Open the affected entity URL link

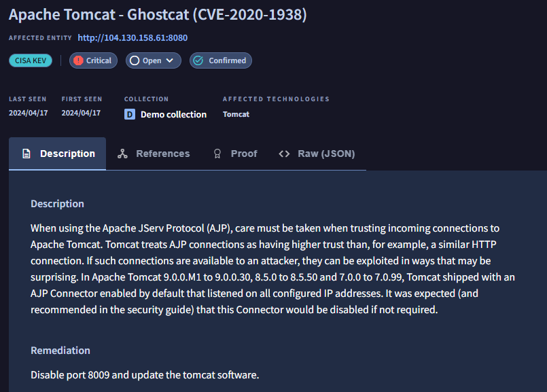pos(133,38)
